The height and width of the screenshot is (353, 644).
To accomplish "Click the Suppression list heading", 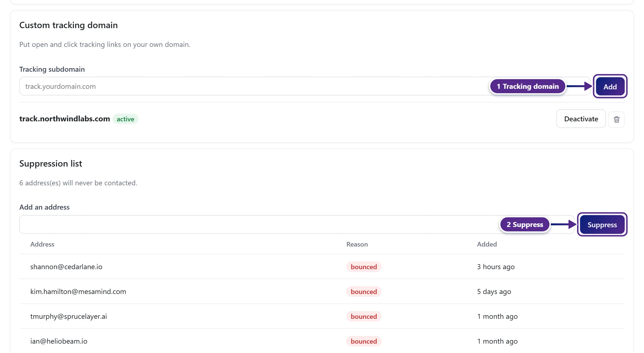I will click(x=51, y=164).
